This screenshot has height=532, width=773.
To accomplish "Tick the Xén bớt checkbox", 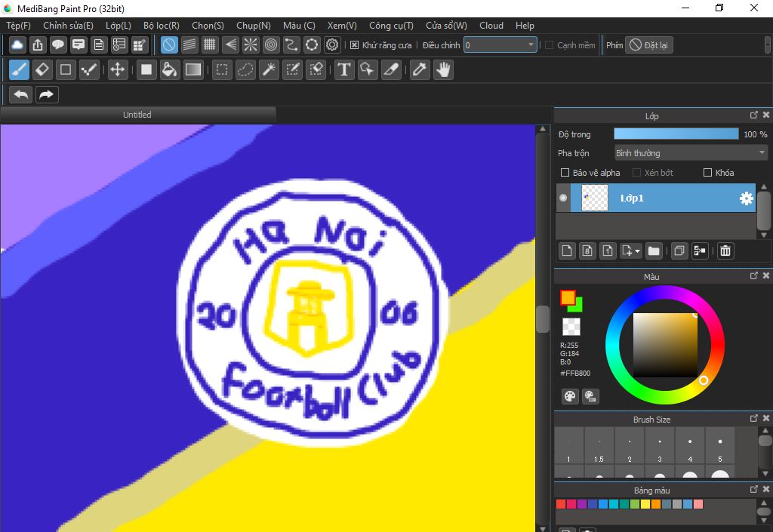I will (636, 172).
